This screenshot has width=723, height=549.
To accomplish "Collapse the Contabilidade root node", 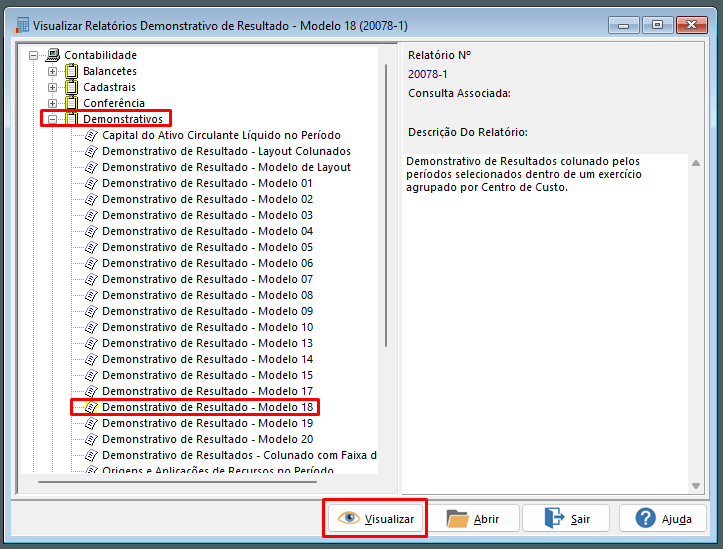I will (33, 55).
